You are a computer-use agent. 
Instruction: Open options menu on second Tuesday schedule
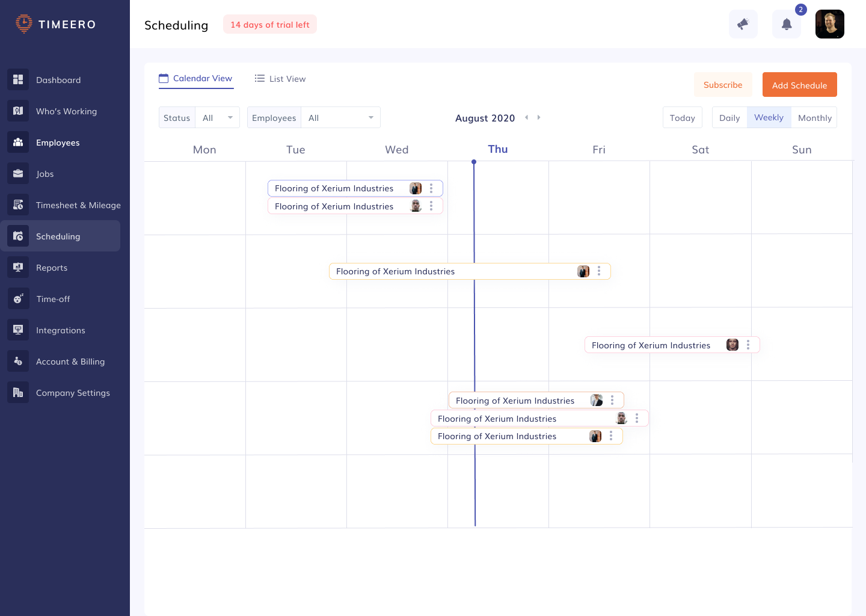431,206
